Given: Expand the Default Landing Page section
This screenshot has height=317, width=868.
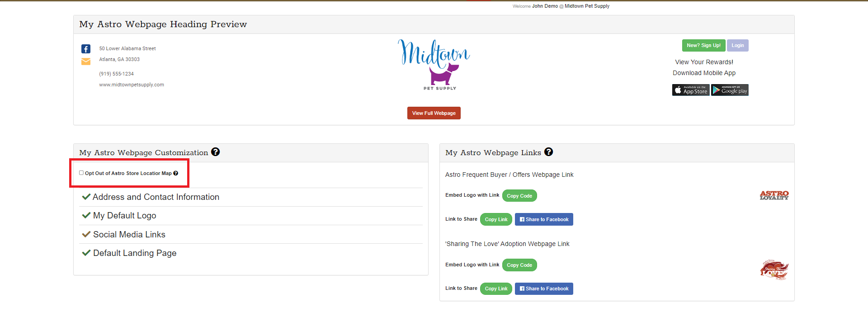Looking at the screenshot, I should tap(134, 253).
